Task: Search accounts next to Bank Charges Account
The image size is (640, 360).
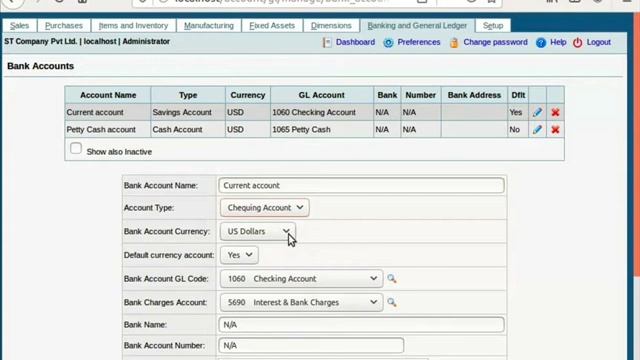Action: [x=391, y=302]
